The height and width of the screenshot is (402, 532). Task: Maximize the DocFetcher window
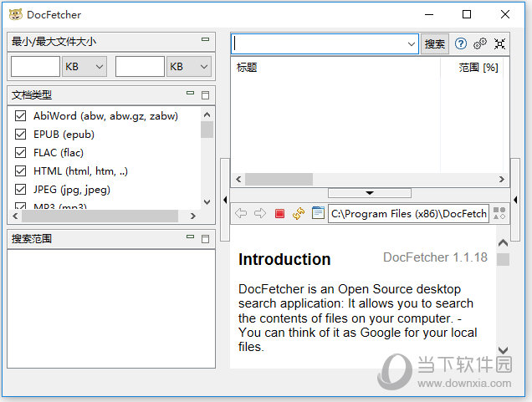coord(467,14)
